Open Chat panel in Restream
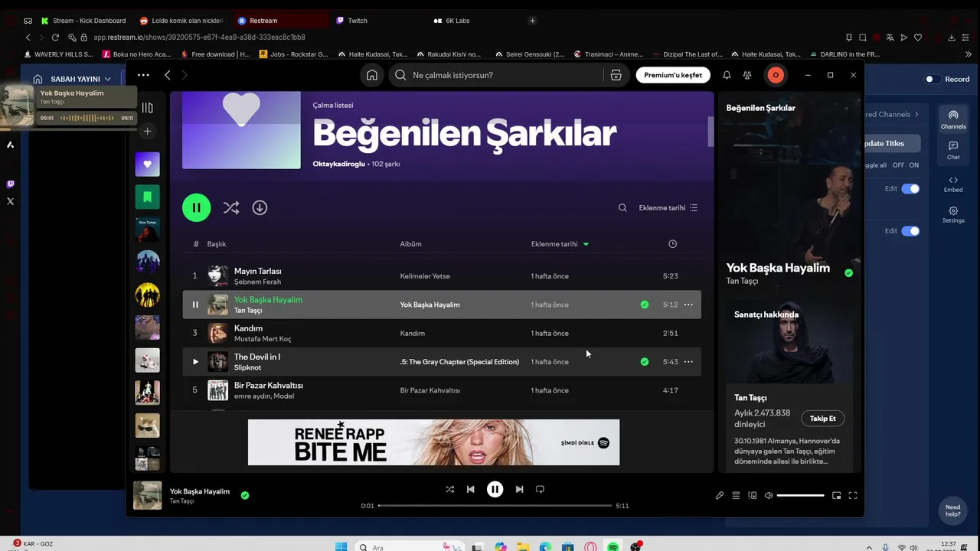 point(953,150)
